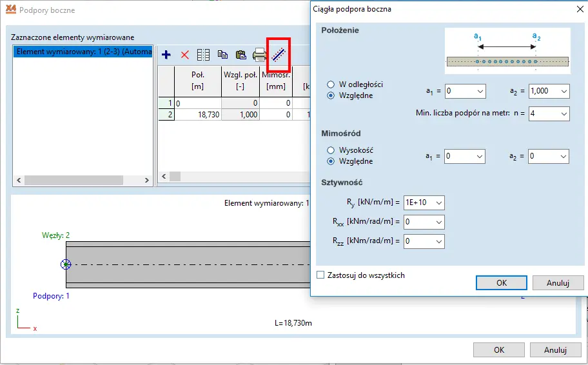The height and width of the screenshot is (365, 588).
Task: Enable 'Zastosuj do wszystkich' checkbox
Action: (320, 275)
